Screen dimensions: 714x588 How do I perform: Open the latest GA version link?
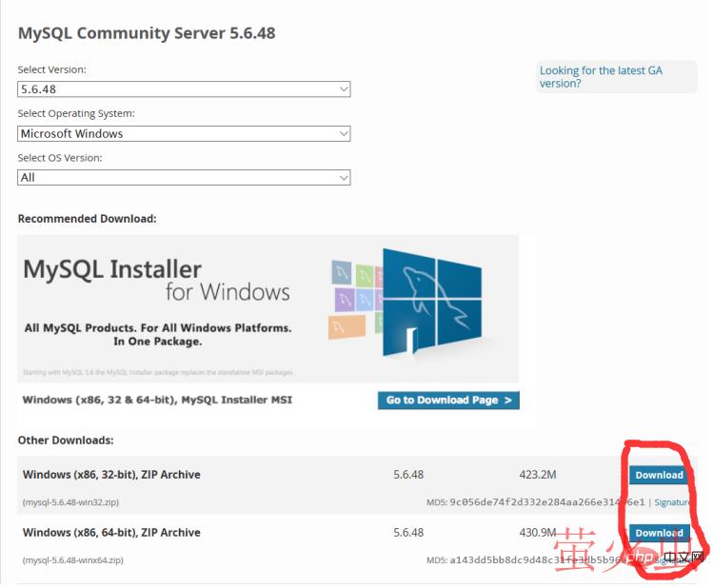click(x=601, y=77)
